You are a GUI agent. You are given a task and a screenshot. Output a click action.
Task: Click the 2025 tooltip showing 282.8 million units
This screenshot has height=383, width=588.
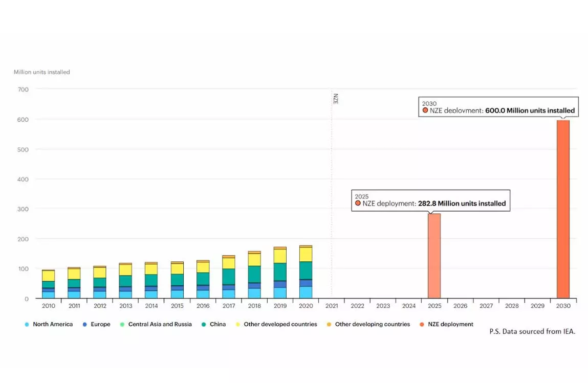(x=430, y=200)
